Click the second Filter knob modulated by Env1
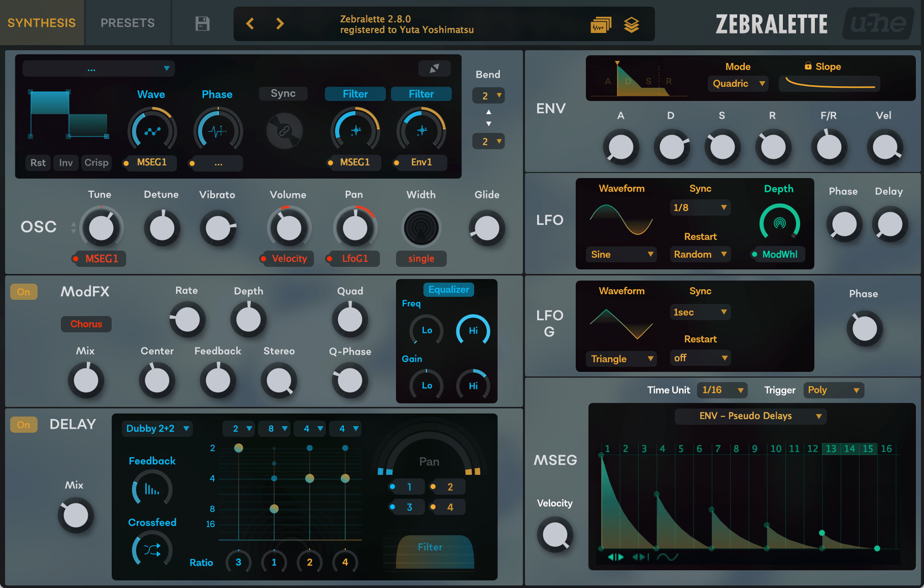This screenshot has width=924, height=588. click(421, 130)
